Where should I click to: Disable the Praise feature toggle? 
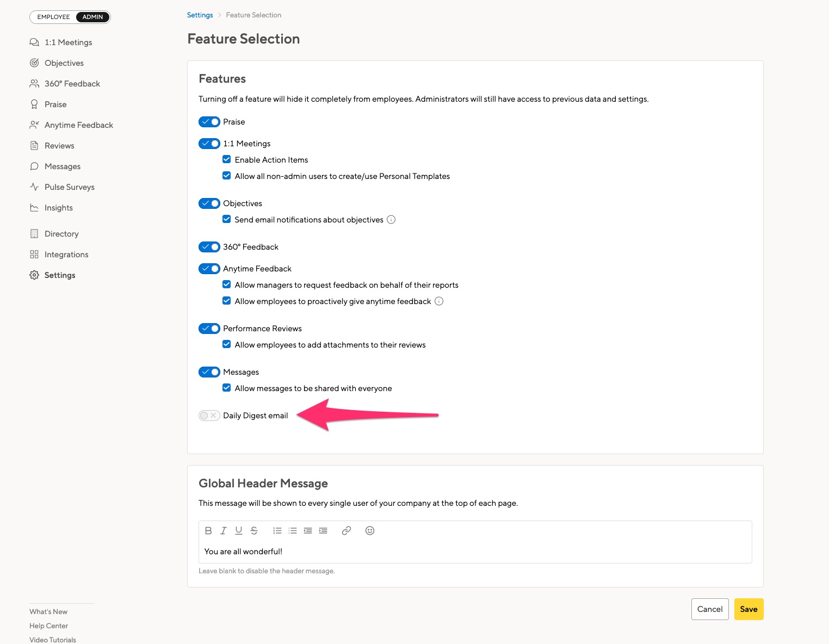pyautogui.click(x=209, y=122)
